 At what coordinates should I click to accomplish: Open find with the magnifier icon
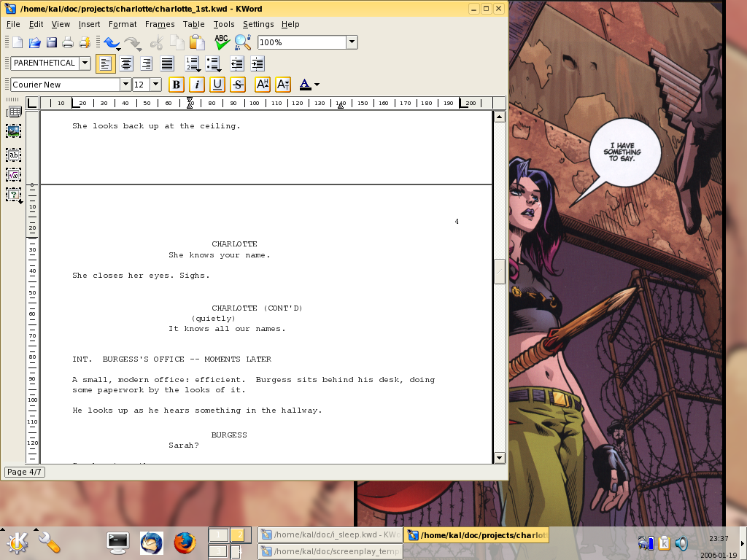point(242,42)
